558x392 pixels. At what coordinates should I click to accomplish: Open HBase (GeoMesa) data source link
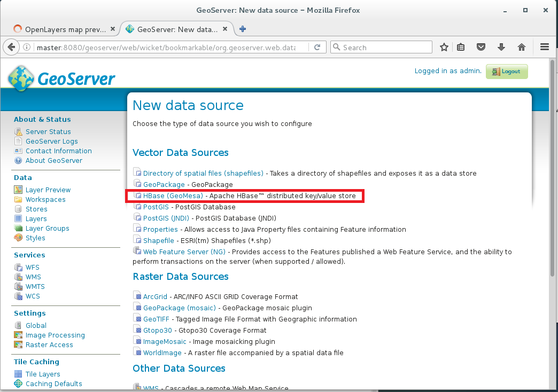173,195
